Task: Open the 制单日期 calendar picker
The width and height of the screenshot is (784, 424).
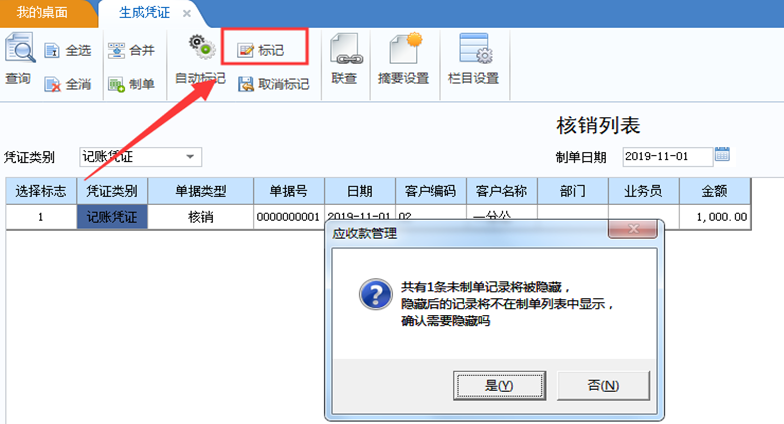Action: click(722, 154)
